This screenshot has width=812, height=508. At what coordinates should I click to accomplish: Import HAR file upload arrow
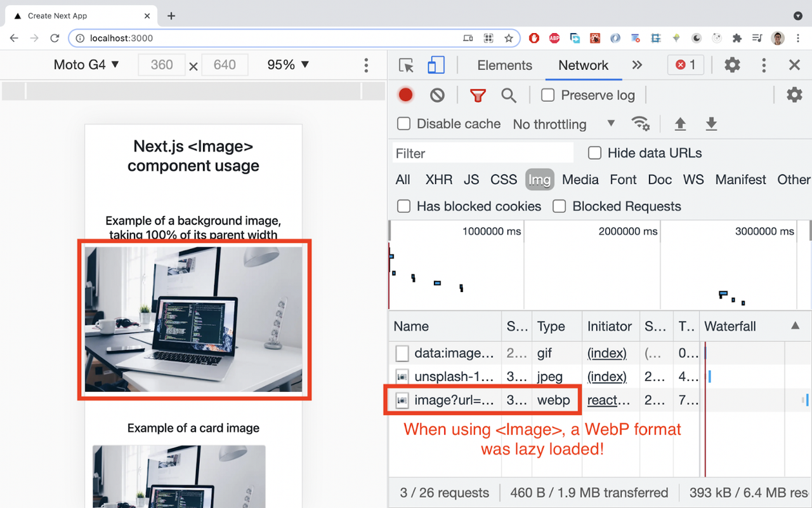680,124
